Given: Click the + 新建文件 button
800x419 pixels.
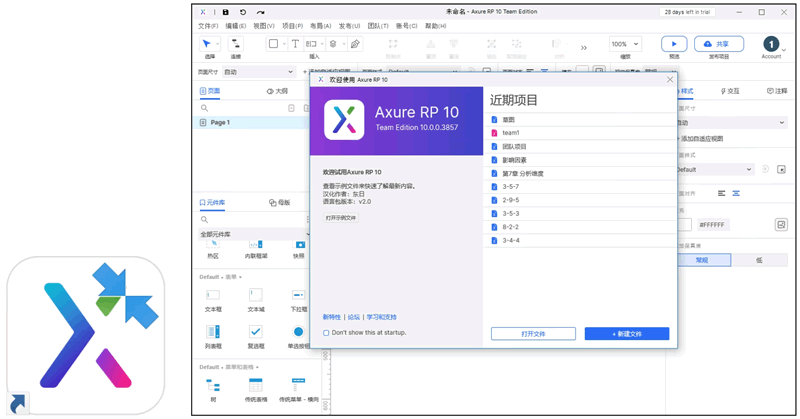Looking at the screenshot, I should [x=627, y=334].
